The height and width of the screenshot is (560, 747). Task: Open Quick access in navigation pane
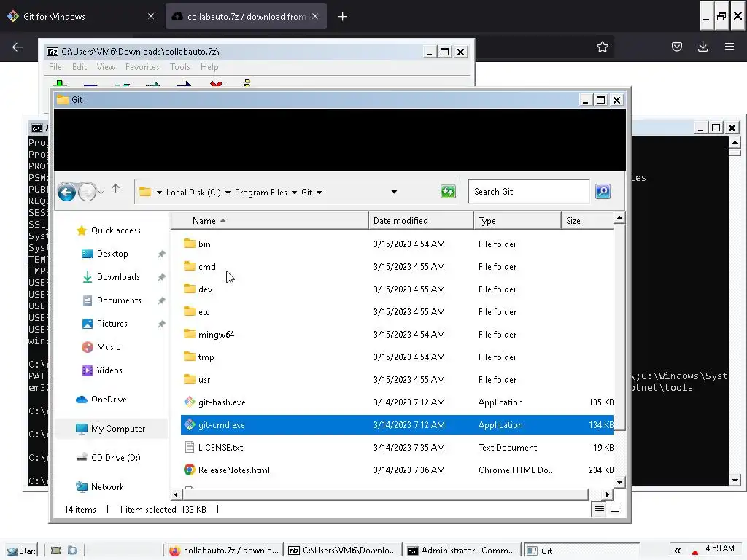click(x=116, y=230)
